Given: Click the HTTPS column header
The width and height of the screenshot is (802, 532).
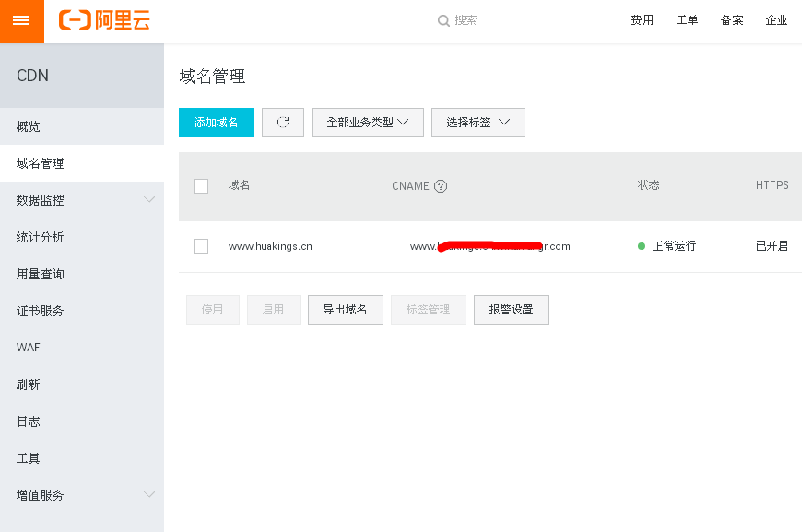Looking at the screenshot, I should coord(772,185).
